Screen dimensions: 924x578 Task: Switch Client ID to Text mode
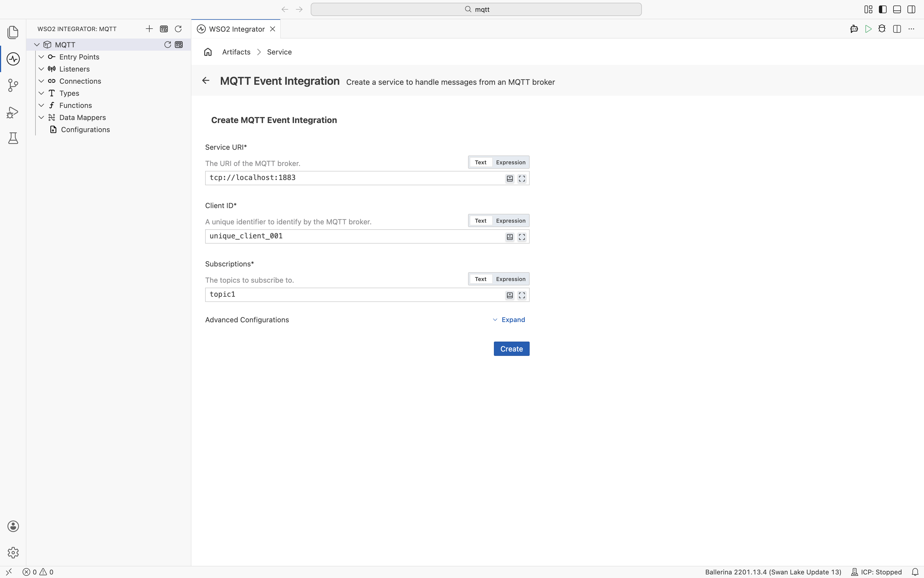click(480, 221)
